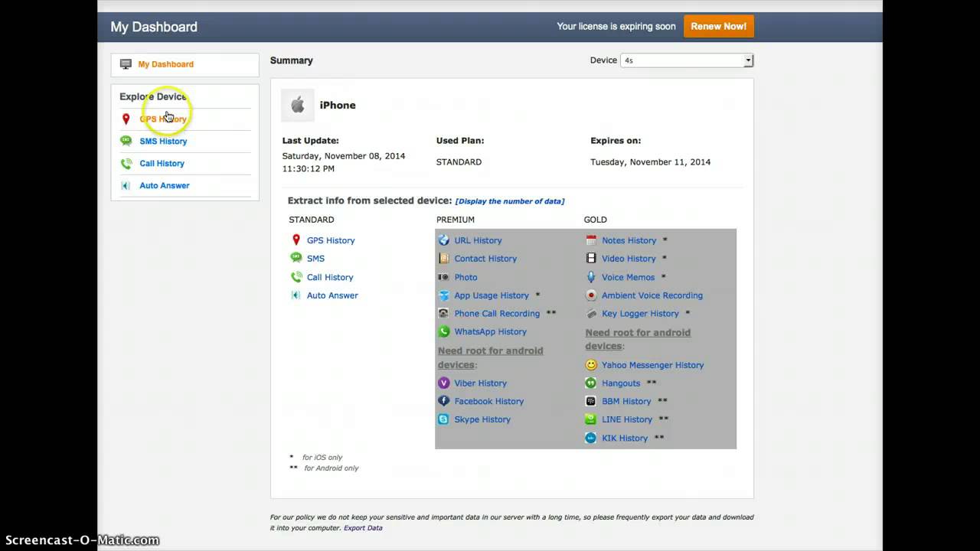Open SMS History in the sidebar

163,141
